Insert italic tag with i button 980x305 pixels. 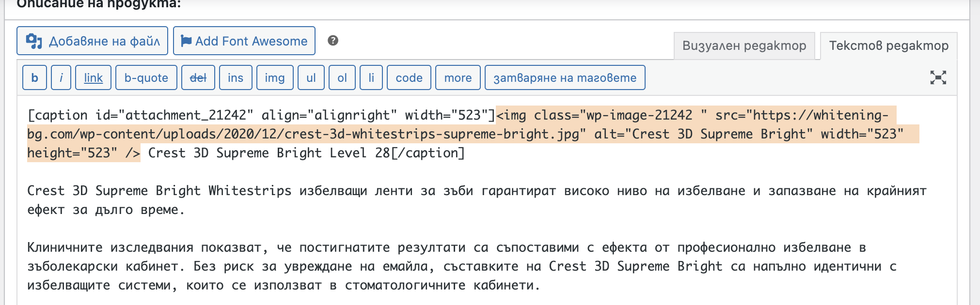point(61,77)
